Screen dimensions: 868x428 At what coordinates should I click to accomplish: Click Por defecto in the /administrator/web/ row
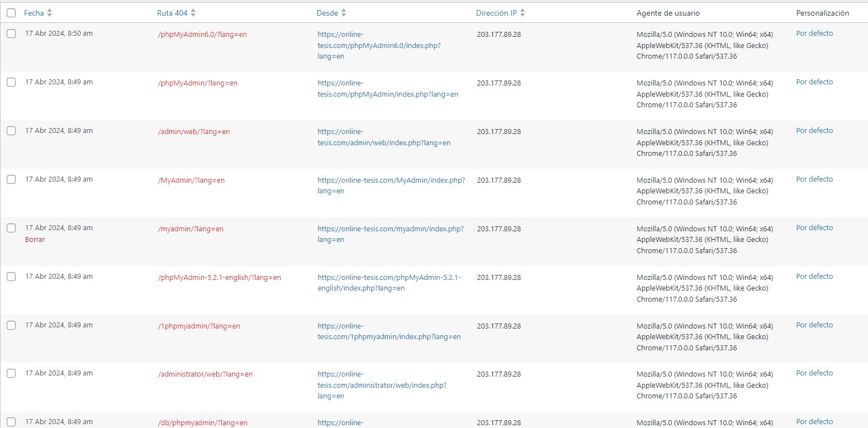pyautogui.click(x=814, y=373)
